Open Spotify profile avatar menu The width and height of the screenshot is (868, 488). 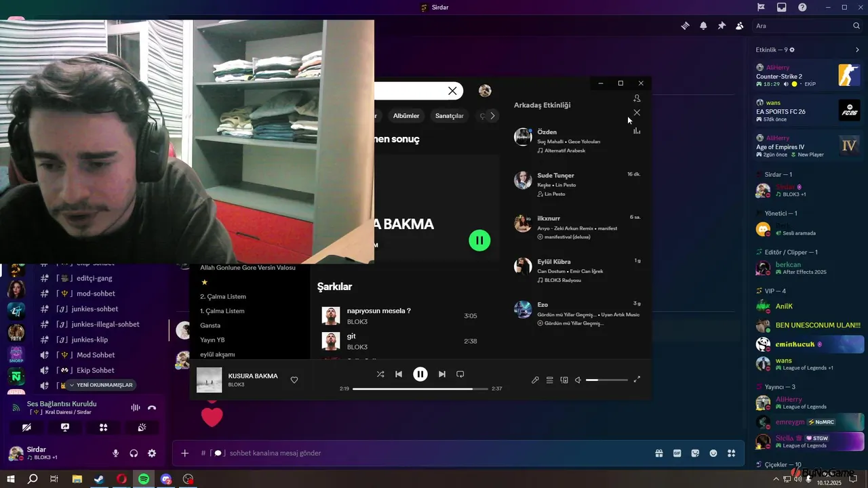click(485, 91)
